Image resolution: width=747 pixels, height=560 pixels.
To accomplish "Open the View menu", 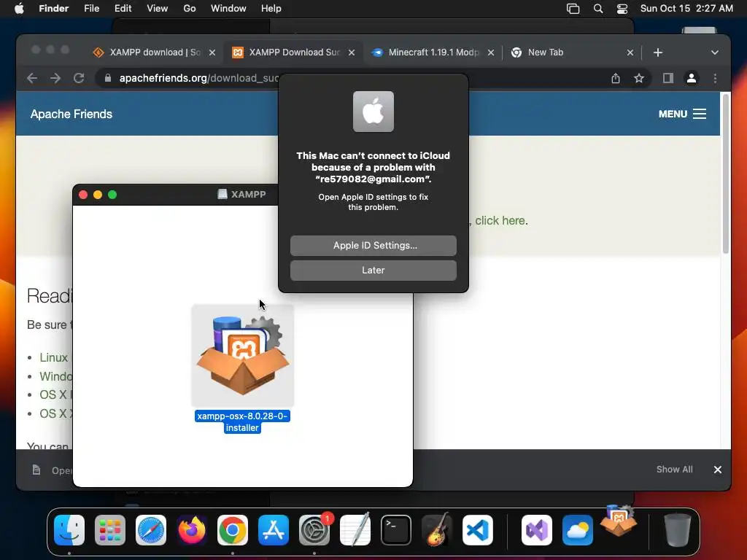I will pyautogui.click(x=158, y=8).
